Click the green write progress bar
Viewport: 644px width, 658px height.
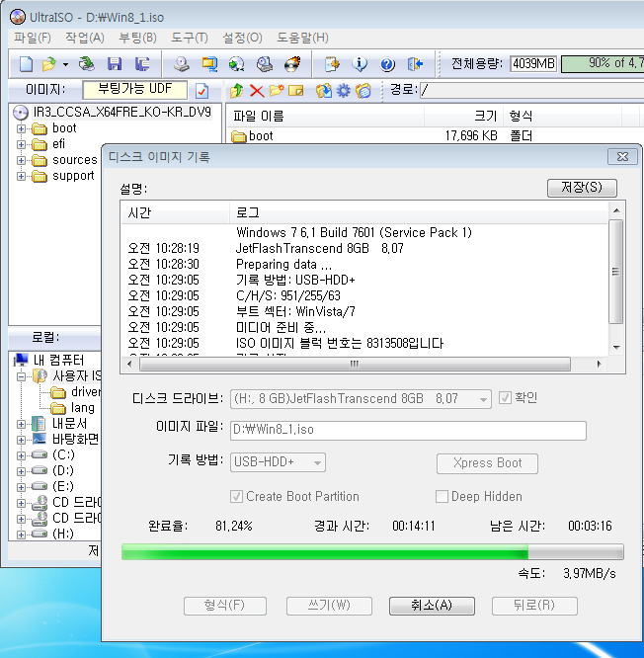[x=372, y=552]
